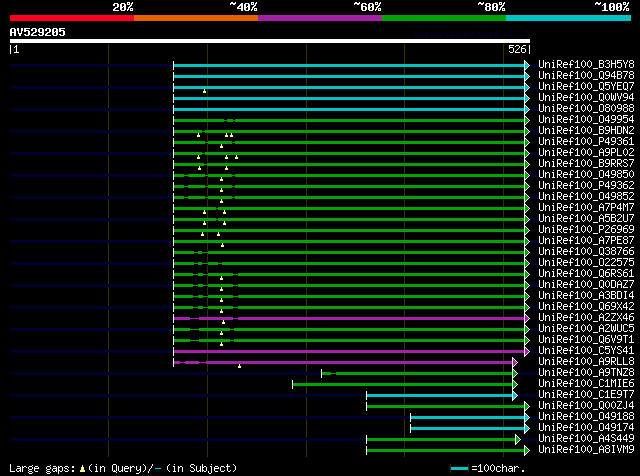Click the cyan end arrowhead of UniRef100_Q94B78
640x476 pixels.
[x=527, y=76]
